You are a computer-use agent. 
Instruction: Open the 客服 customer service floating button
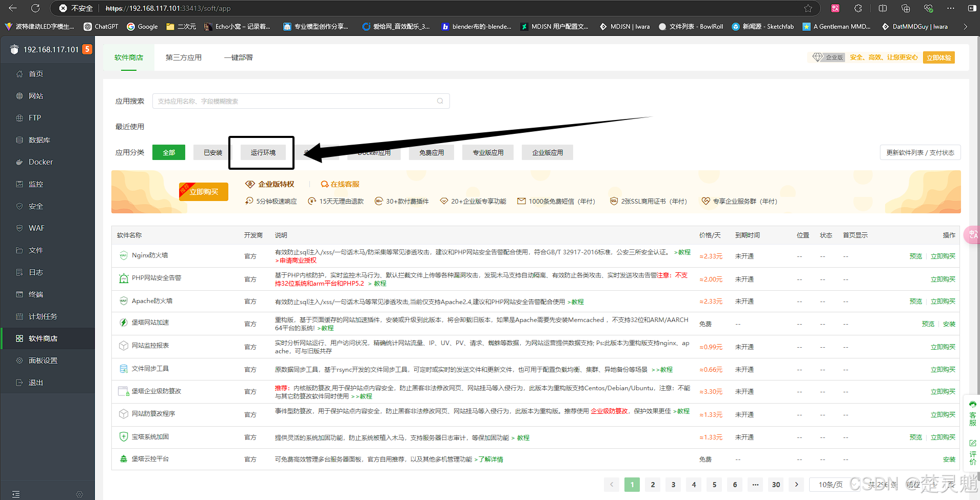click(973, 413)
